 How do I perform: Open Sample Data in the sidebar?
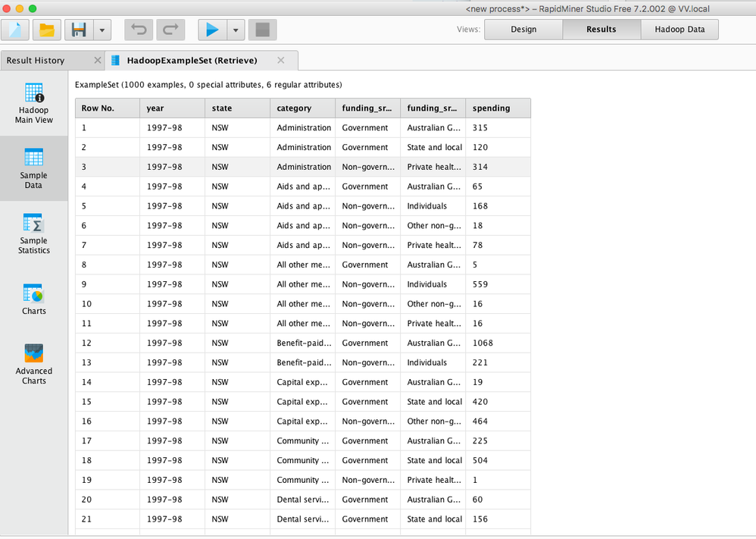coord(34,168)
